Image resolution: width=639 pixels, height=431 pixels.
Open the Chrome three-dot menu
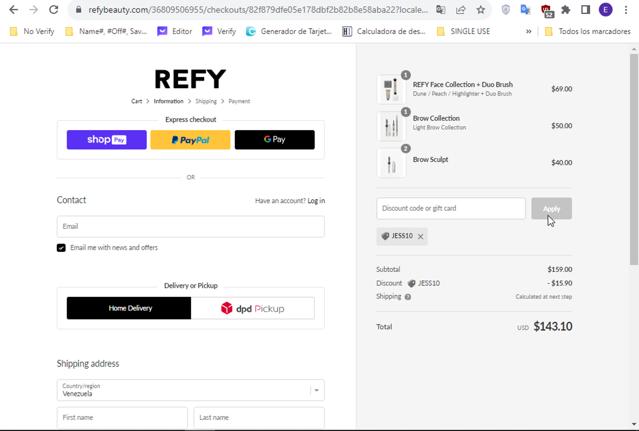coord(626,9)
